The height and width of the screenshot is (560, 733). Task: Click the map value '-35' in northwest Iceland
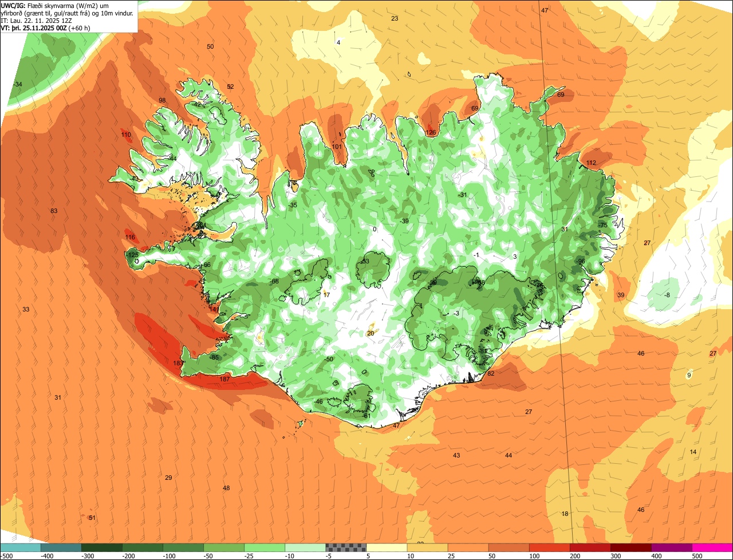click(x=293, y=206)
